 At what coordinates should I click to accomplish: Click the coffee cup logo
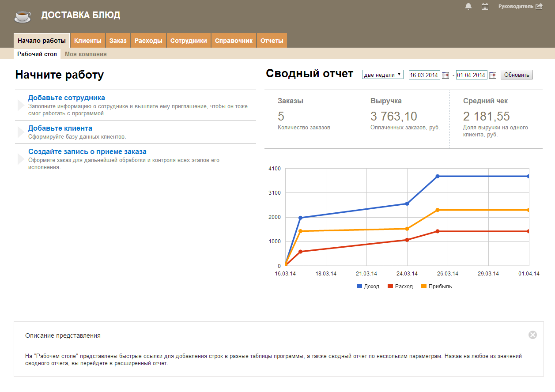[23, 16]
